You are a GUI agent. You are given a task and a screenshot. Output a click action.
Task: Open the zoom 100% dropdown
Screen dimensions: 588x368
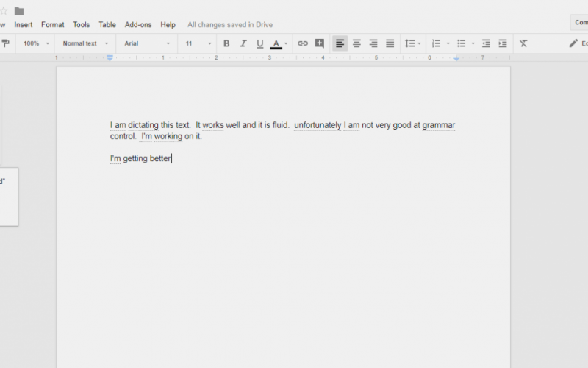tap(36, 43)
